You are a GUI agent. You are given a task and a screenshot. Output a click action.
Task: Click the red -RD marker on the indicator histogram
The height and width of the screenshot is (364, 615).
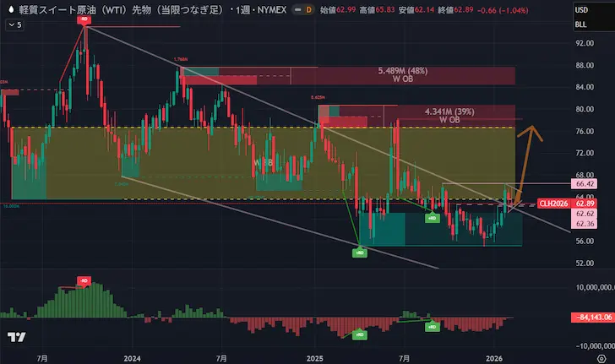point(84,280)
